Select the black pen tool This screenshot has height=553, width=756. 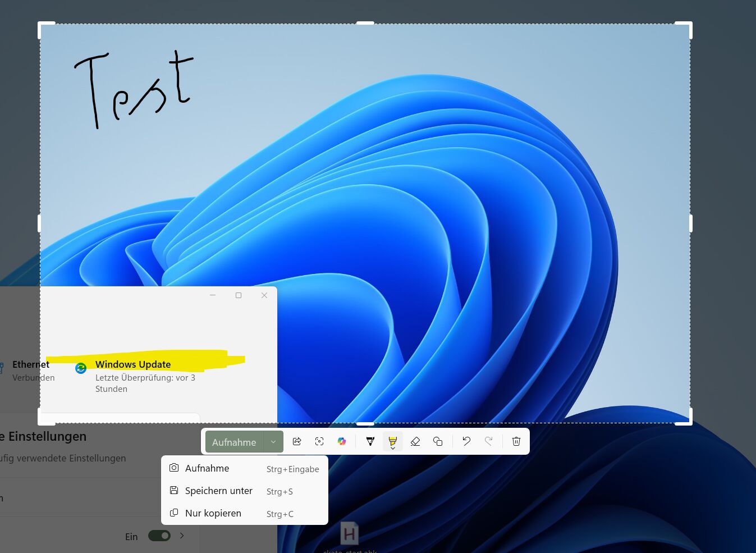370,442
